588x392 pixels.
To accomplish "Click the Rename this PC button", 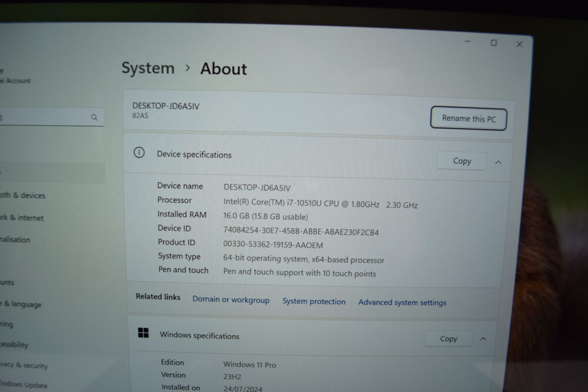I will tap(469, 119).
